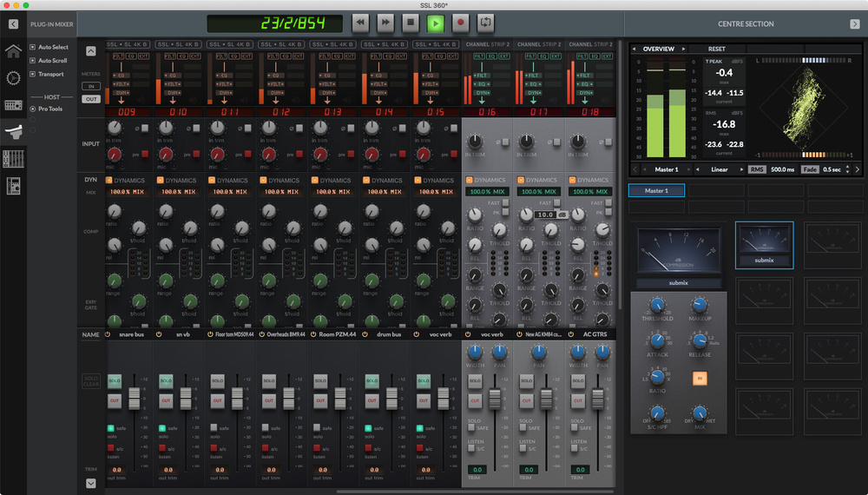
Task: Switch meters to IN mode
Action: 90,86
